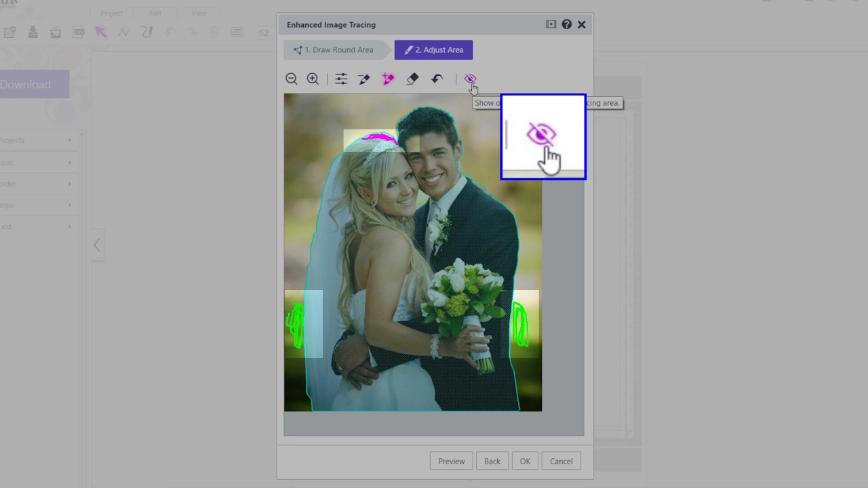Image resolution: width=868 pixels, height=488 pixels.
Task: Expand the Basic category in sidebar
Action: click(x=37, y=163)
